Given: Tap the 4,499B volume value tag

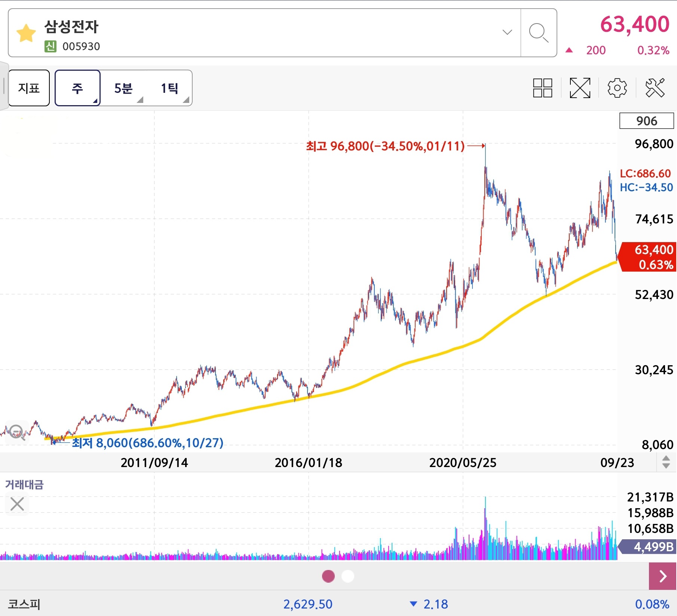Looking at the screenshot, I should (x=647, y=547).
